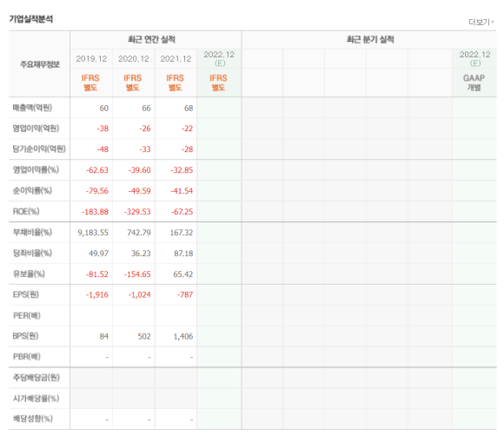The image size is (504, 436).
Task: Click the debt ratio value 742.79
Action: [139, 233]
